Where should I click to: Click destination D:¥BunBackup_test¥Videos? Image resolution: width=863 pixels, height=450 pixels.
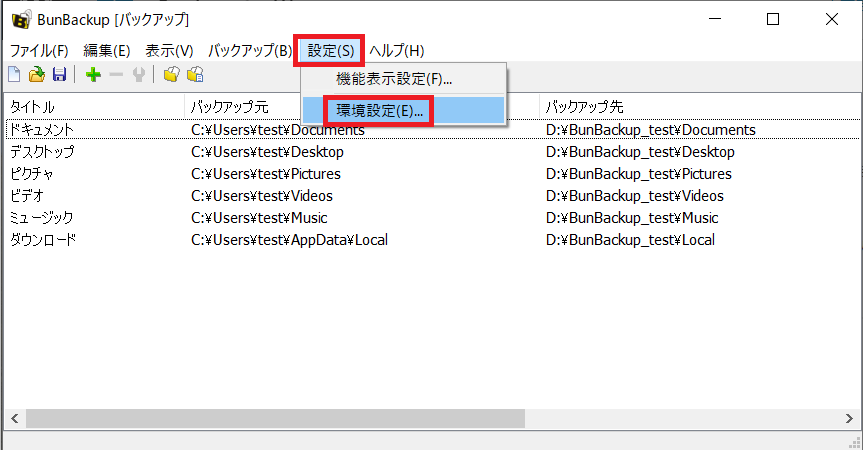click(x=635, y=196)
